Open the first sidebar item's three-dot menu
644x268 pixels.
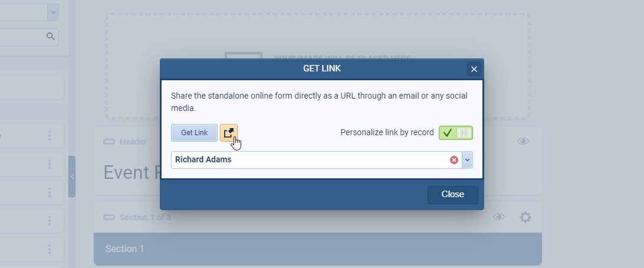(50, 136)
